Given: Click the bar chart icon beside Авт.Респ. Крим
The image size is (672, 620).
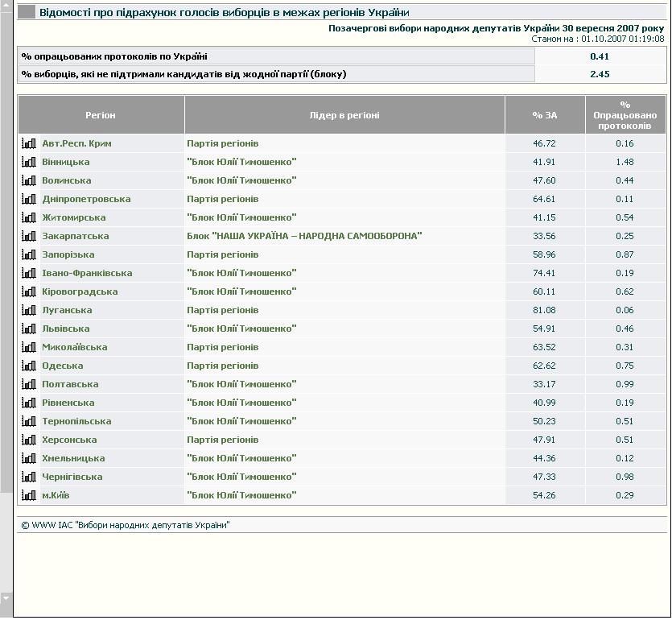Looking at the screenshot, I should 29,143.
